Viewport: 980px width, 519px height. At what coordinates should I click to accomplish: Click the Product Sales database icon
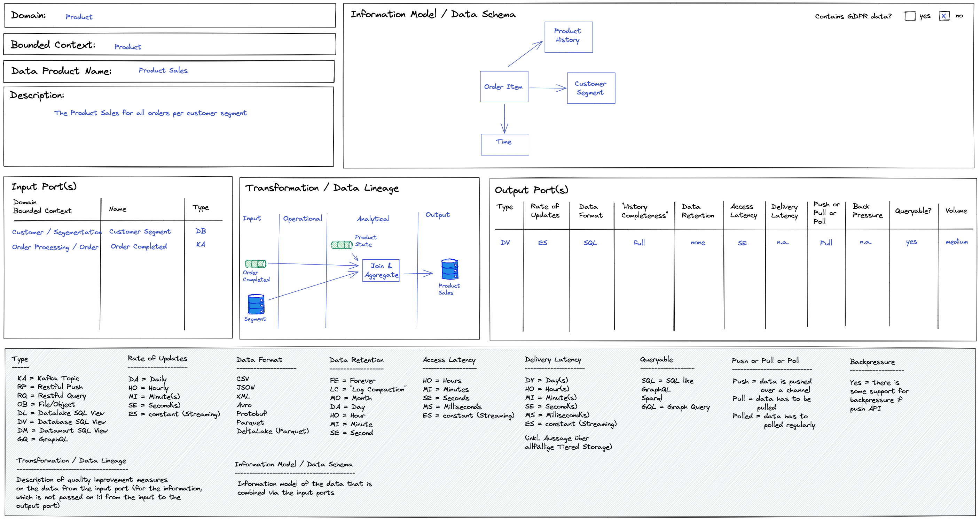[449, 269]
